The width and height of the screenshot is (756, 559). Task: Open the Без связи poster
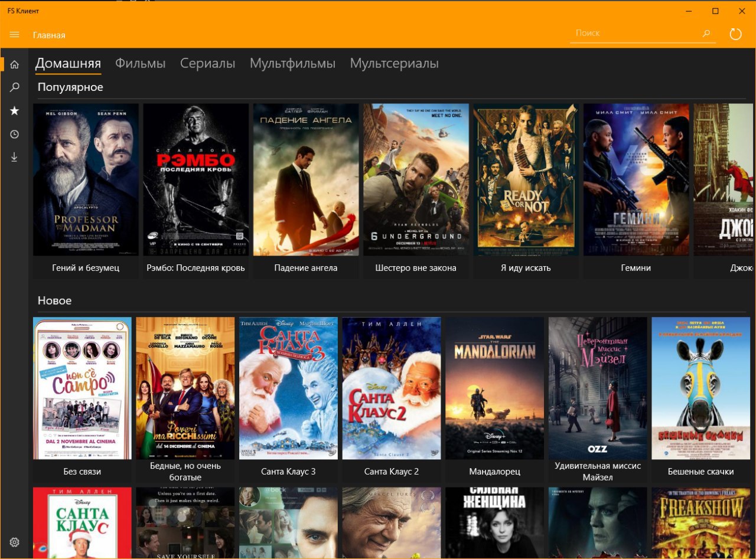click(82, 388)
